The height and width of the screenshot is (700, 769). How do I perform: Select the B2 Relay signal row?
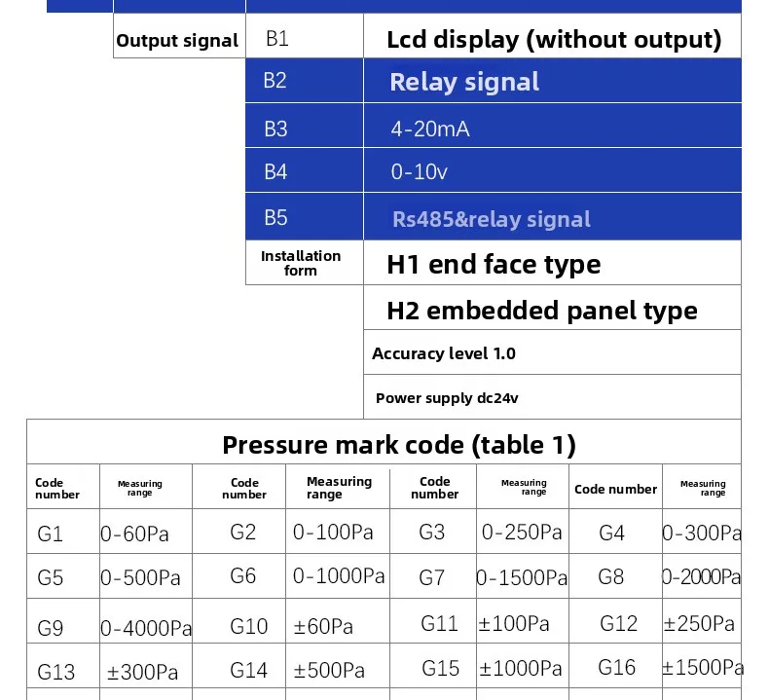(x=493, y=81)
